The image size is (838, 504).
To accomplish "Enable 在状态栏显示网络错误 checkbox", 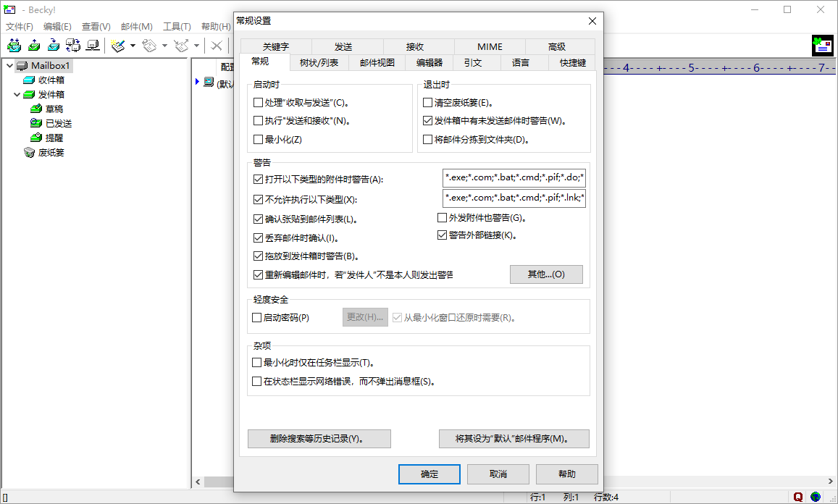I will pyautogui.click(x=256, y=382).
